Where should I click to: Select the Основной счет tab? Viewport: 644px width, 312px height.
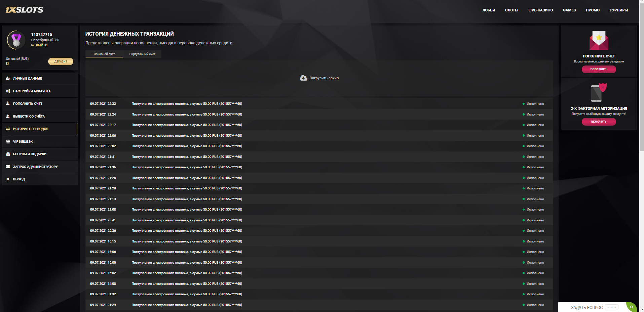(x=104, y=54)
